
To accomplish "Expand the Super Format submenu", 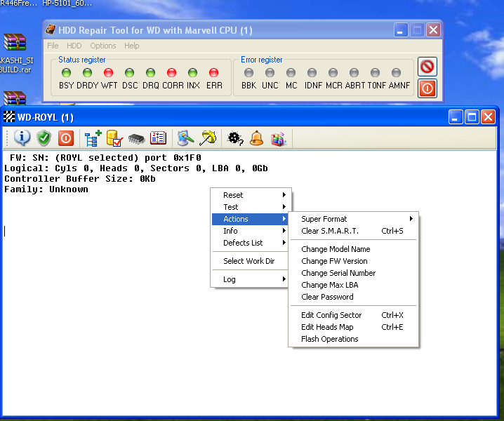I will [x=353, y=219].
